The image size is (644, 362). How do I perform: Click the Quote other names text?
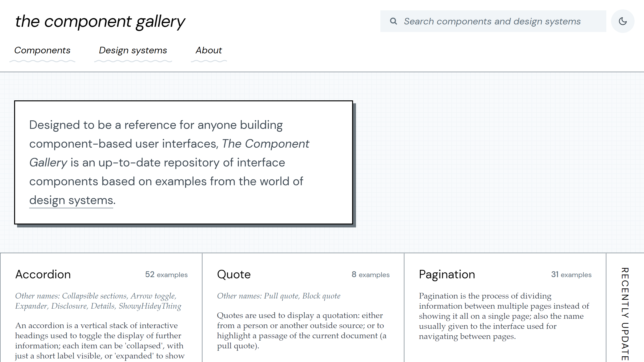278,296
